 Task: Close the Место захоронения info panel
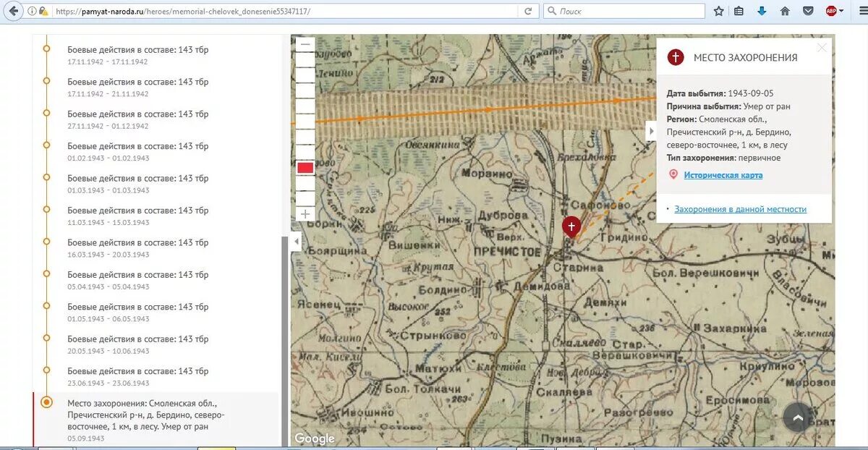pos(822,48)
